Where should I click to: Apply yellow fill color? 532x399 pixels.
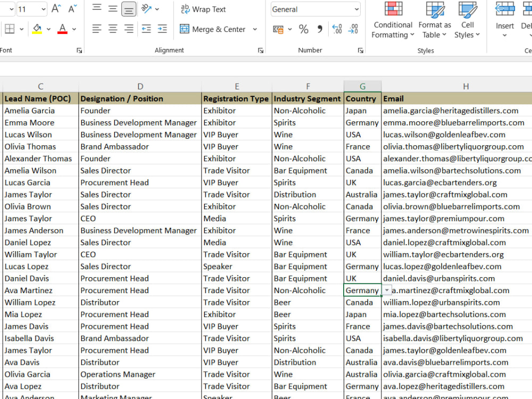point(37,29)
